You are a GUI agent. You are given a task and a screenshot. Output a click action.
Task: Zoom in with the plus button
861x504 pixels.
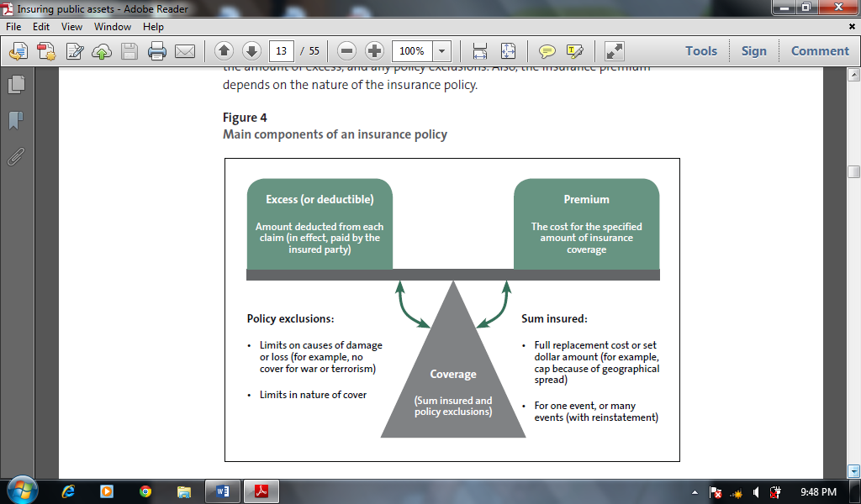(374, 50)
